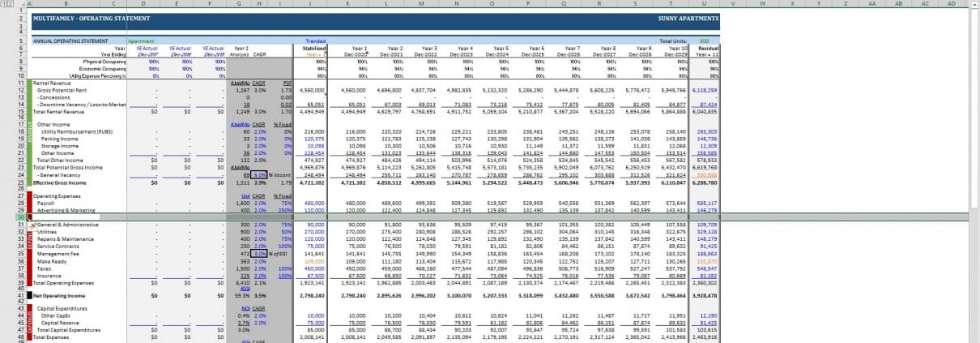The image size is (980, 343).
Task: Select the Apartment label cell
Action: [141, 40]
